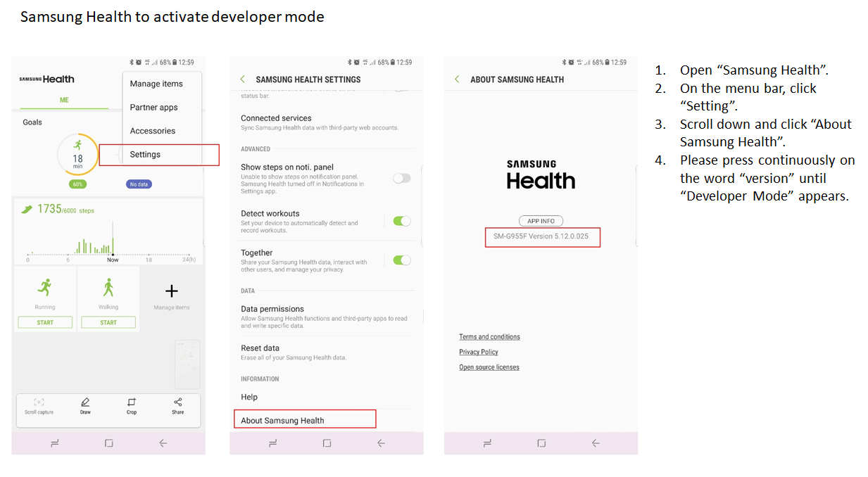868x477 pixels.
Task: Open About Samsung Health
Action: point(304,420)
